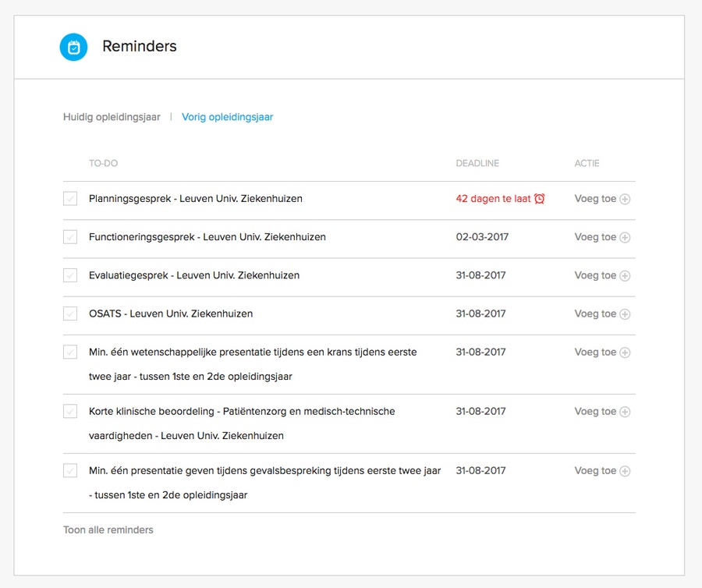Click plus icon for Korte klinische beoordeling
Screen dimensions: 702x588
(625, 412)
